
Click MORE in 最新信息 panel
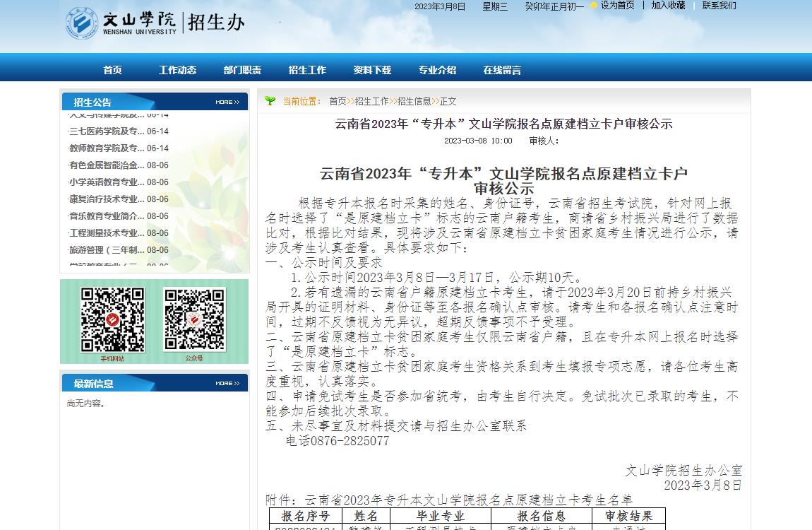coord(227,384)
